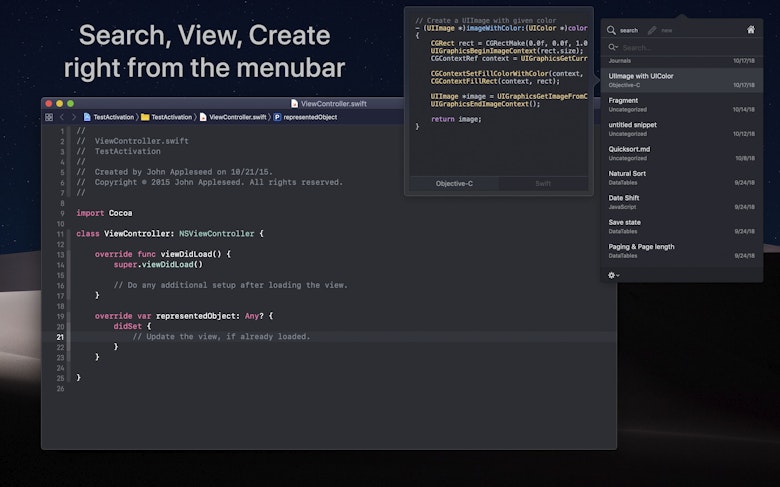Click '// Create a UIImage with given color' comment
This screenshot has width=780, height=487.
pyautogui.click(x=486, y=20)
